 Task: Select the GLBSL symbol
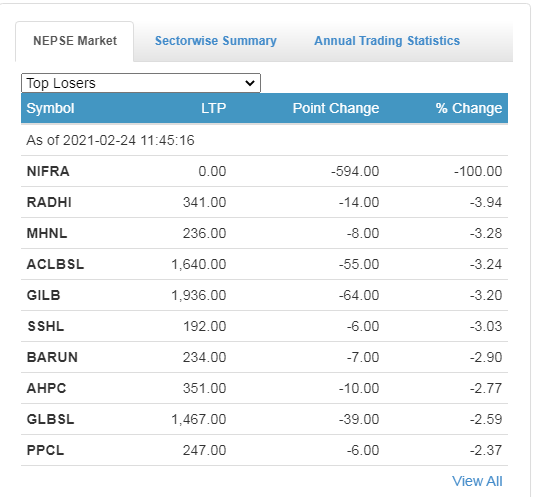pyautogui.click(x=51, y=419)
